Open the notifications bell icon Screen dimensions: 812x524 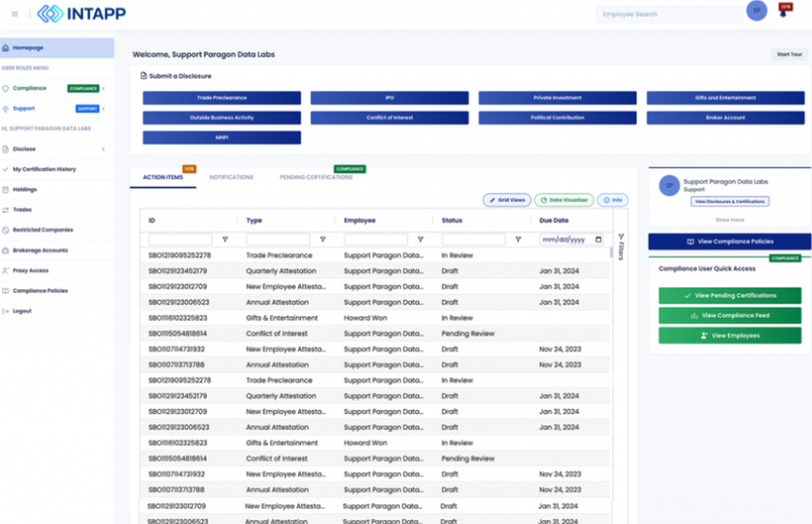click(x=784, y=12)
